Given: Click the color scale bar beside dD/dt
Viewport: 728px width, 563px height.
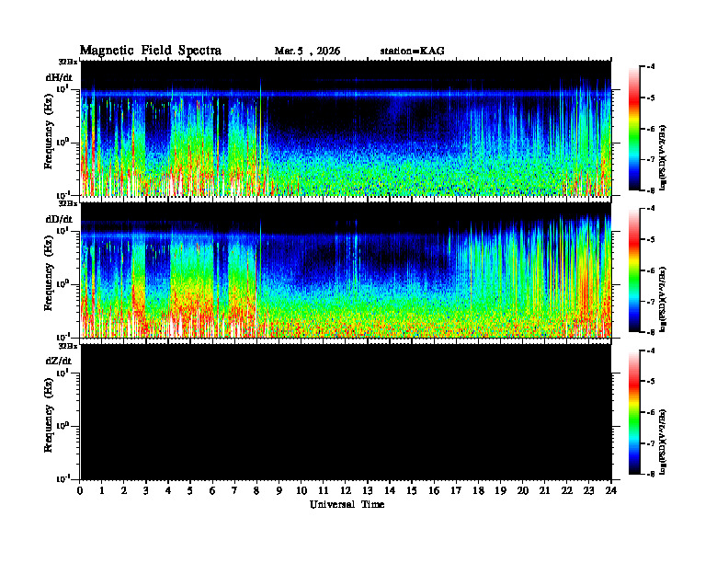Looking at the screenshot, I should pyautogui.click(x=633, y=270).
